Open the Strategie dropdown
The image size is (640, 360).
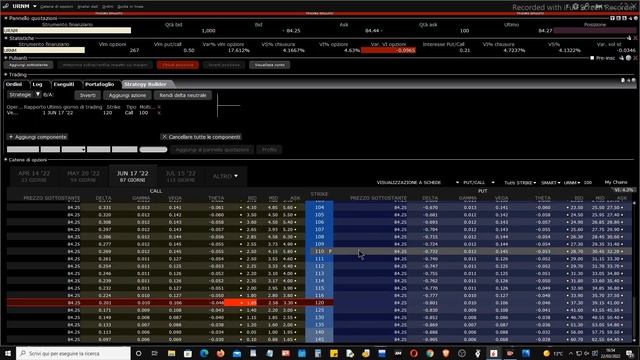pyautogui.click(x=24, y=94)
